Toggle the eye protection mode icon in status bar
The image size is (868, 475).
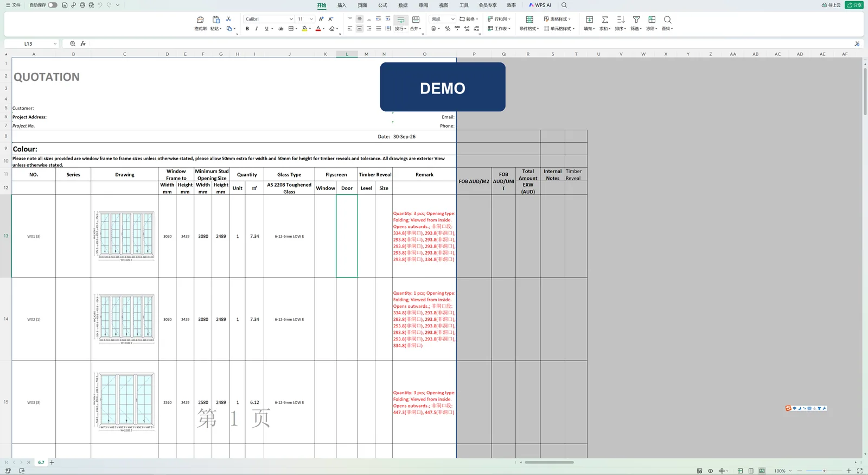pyautogui.click(x=710, y=471)
